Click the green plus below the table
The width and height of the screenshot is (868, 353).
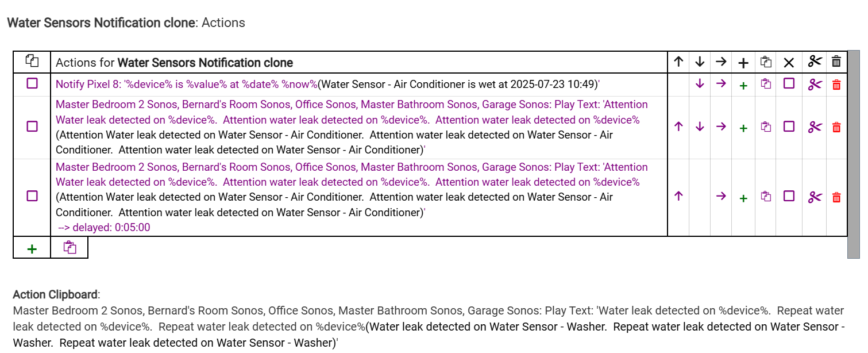(x=32, y=248)
